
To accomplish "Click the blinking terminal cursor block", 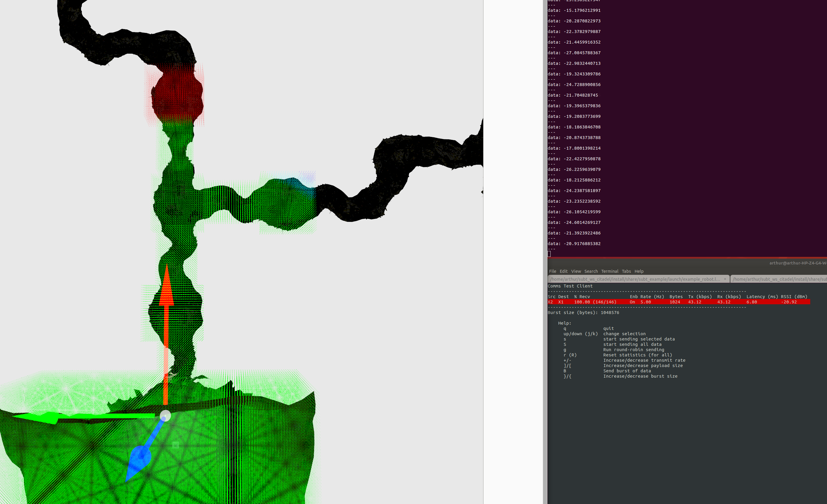I will tap(549, 254).
